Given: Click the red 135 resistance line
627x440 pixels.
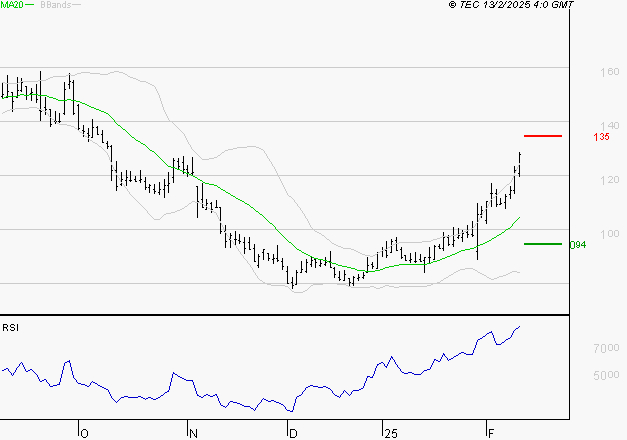Looking at the screenshot, I should click(x=543, y=136).
